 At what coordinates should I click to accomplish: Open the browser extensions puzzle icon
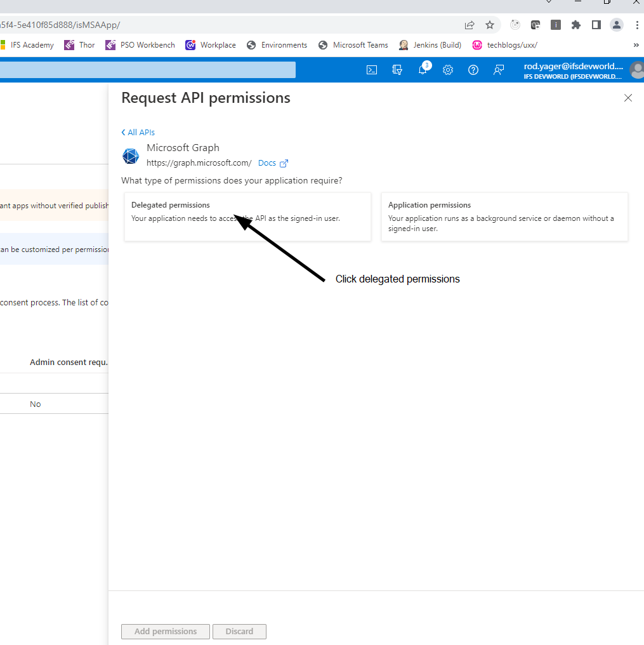click(x=575, y=24)
